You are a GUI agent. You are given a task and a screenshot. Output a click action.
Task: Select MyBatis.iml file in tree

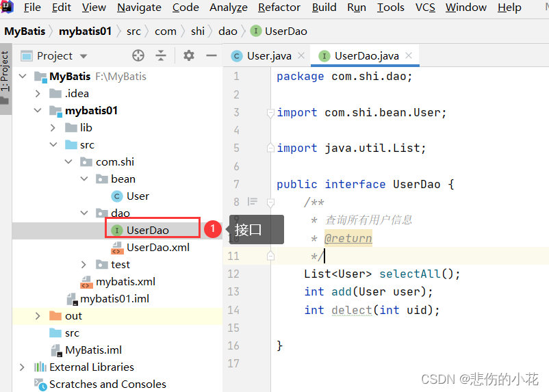tap(93, 350)
